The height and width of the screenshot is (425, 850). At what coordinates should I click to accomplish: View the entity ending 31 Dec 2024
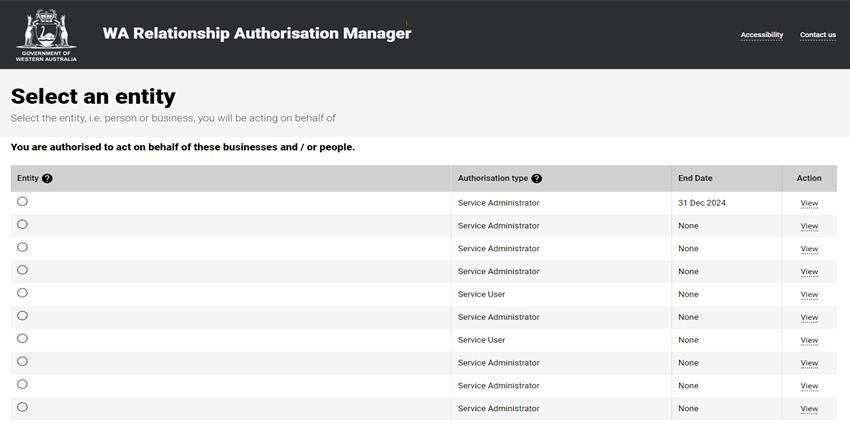(x=809, y=203)
